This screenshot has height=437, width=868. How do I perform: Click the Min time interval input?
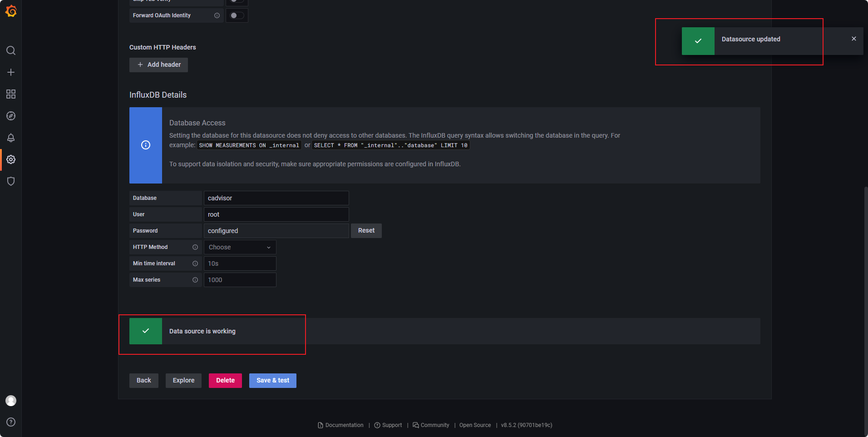pos(240,263)
